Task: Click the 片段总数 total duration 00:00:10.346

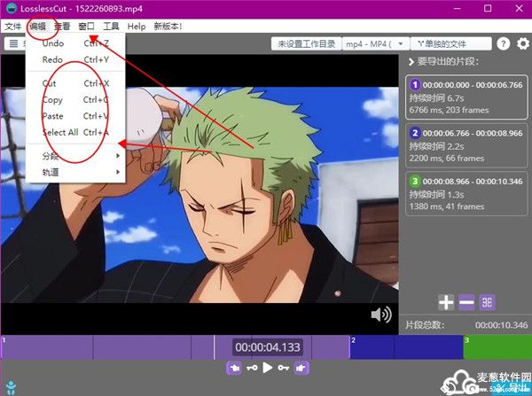Action: click(x=502, y=325)
